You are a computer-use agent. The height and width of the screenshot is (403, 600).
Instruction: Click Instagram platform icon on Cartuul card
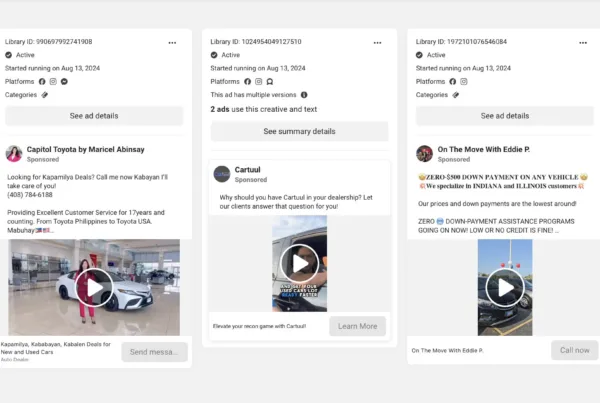(x=259, y=82)
